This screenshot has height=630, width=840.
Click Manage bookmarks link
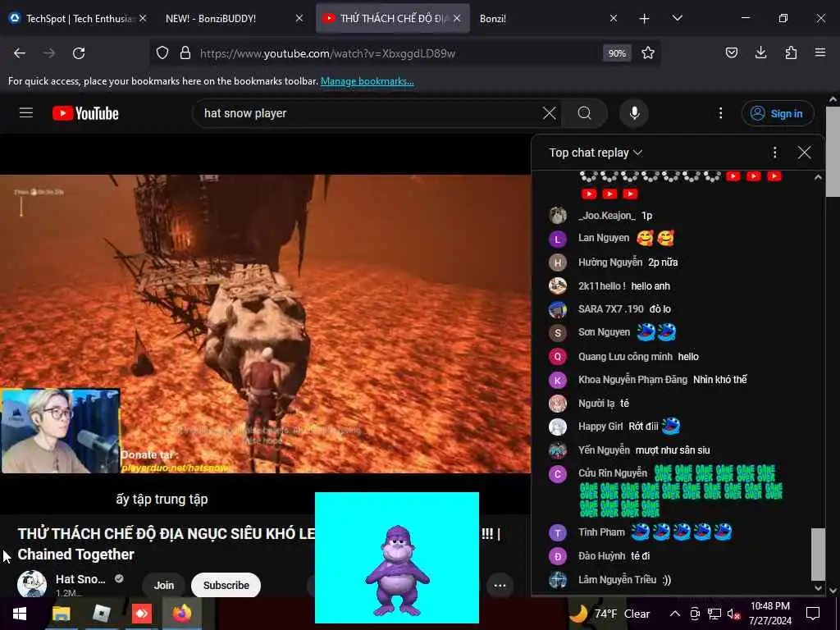click(x=367, y=81)
